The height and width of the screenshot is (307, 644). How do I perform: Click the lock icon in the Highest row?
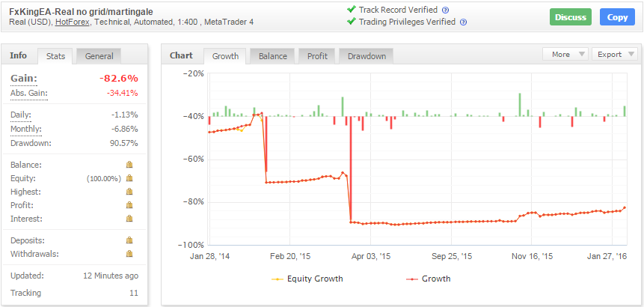[x=129, y=192]
